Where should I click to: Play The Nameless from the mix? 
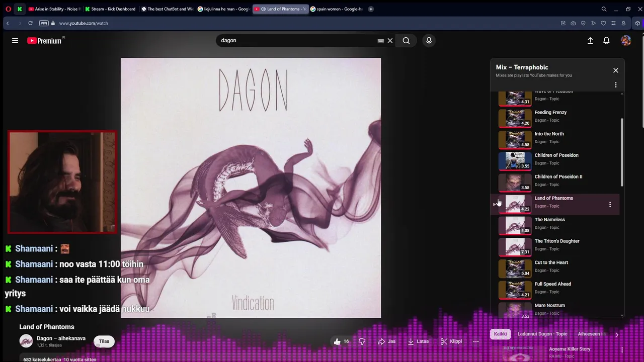coord(556,226)
